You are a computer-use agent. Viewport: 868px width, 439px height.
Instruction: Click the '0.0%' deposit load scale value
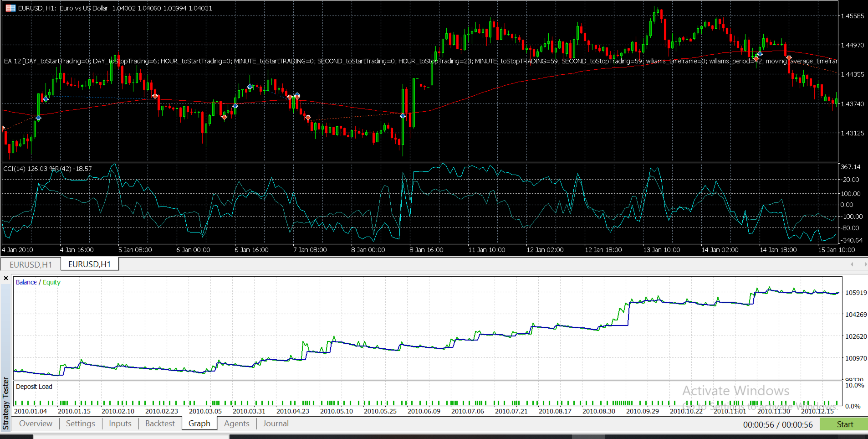853,406
